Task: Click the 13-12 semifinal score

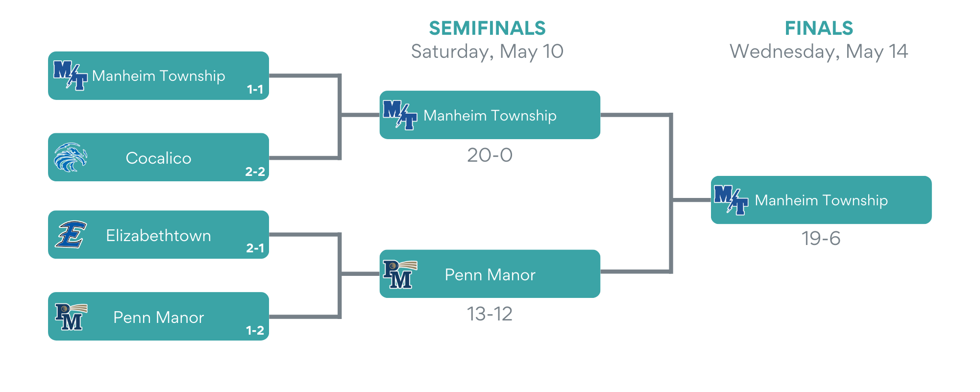Action: point(490,314)
